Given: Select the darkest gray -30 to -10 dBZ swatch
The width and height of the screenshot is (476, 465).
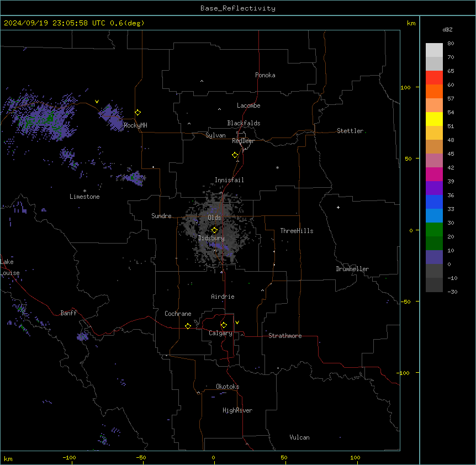Looking at the screenshot, I should [x=434, y=285].
